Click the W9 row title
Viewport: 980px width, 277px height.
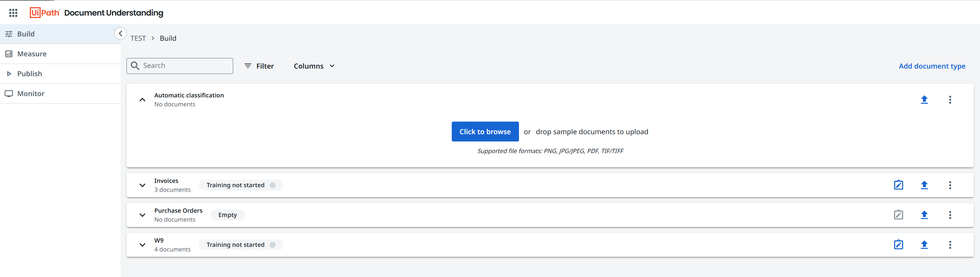pos(159,240)
